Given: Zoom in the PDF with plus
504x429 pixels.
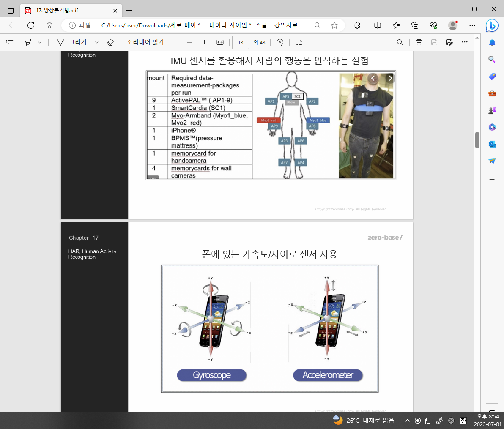Looking at the screenshot, I should point(204,42).
